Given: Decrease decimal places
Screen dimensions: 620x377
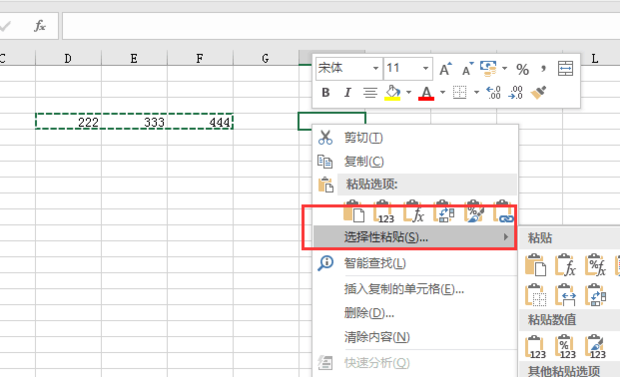Looking at the screenshot, I should click(516, 93).
